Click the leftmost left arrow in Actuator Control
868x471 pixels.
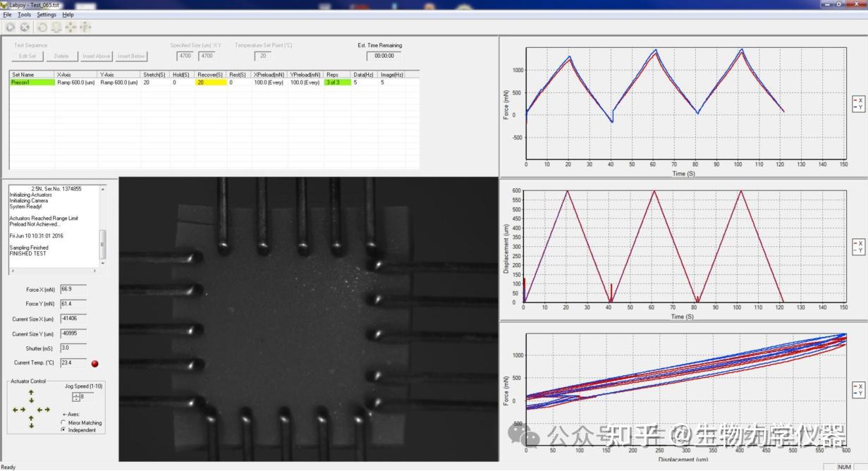coord(14,410)
